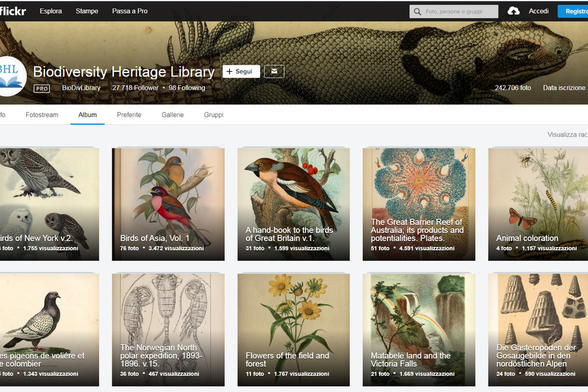The image size is (588, 392).
Task: Follow with the Segui button
Action: 241,71
